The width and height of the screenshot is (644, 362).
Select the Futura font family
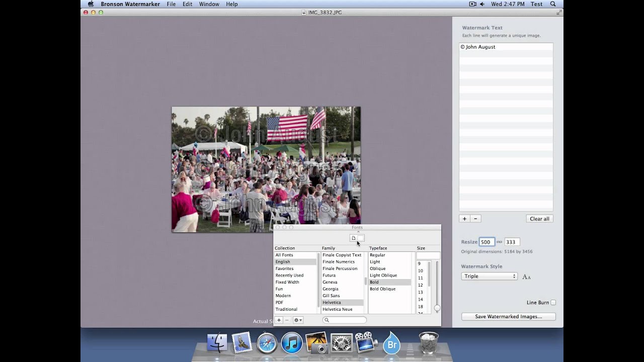[x=343, y=276]
